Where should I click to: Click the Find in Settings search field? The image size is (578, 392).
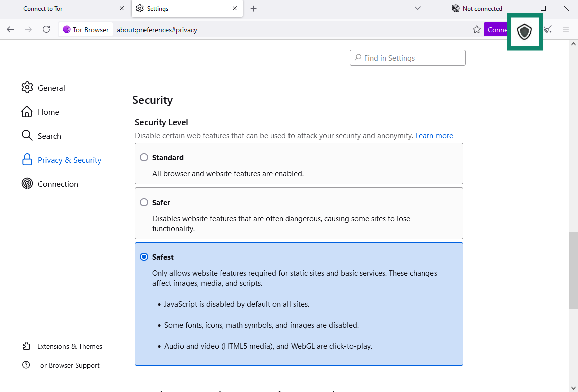tap(407, 58)
